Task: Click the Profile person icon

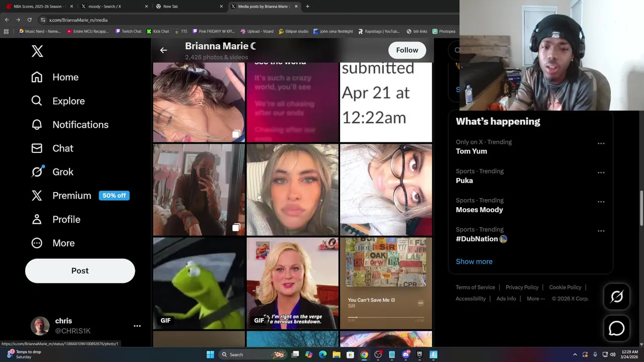Action: point(37,219)
